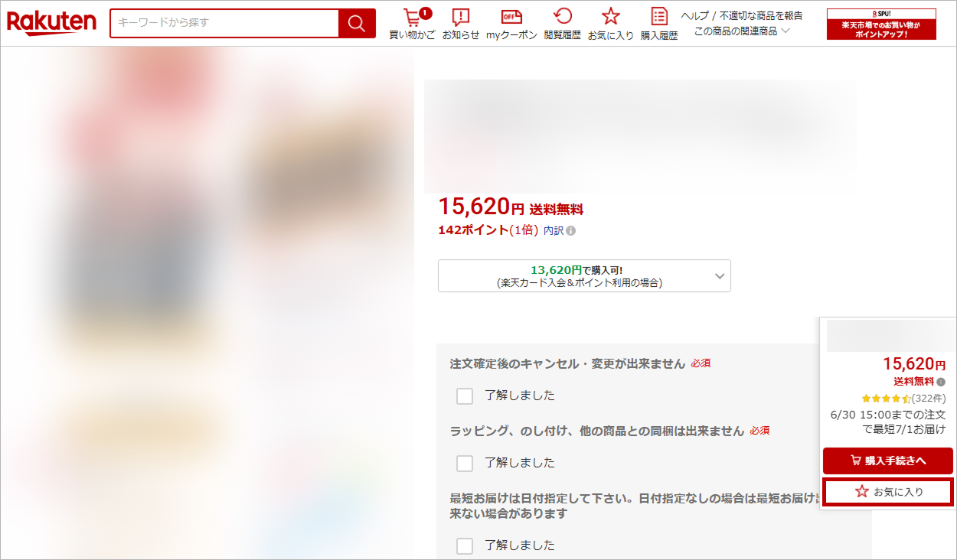Image resolution: width=957 pixels, height=560 pixels.
Task: Click the blurred product image
Action: [x=207, y=302]
